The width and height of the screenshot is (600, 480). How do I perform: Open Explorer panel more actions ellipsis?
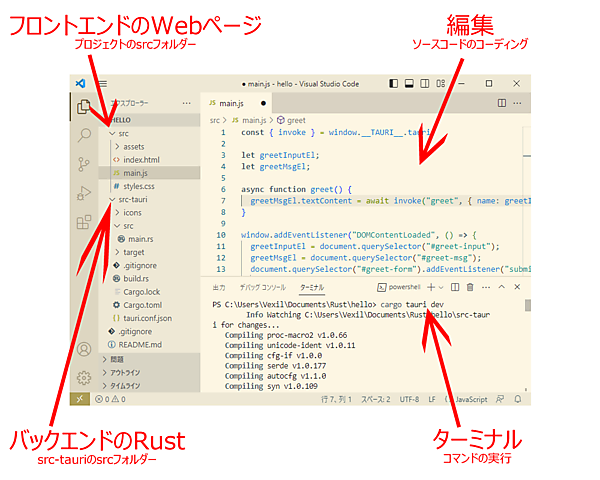click(186, 103)
